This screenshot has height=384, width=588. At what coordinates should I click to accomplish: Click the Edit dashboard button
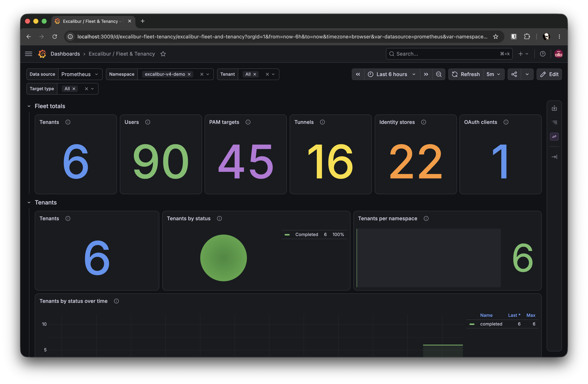tap(549, 74)
